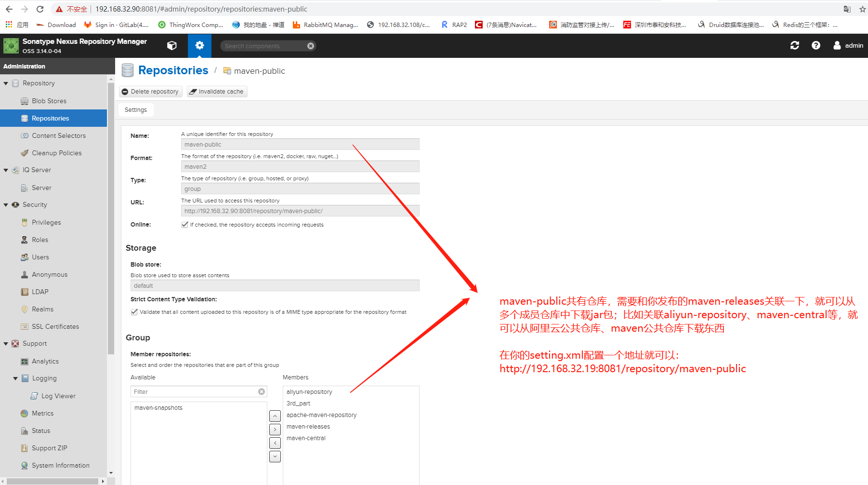Screen dimensions: 868x485
Task: Open Analytics under Support
Action: (45, 361)
